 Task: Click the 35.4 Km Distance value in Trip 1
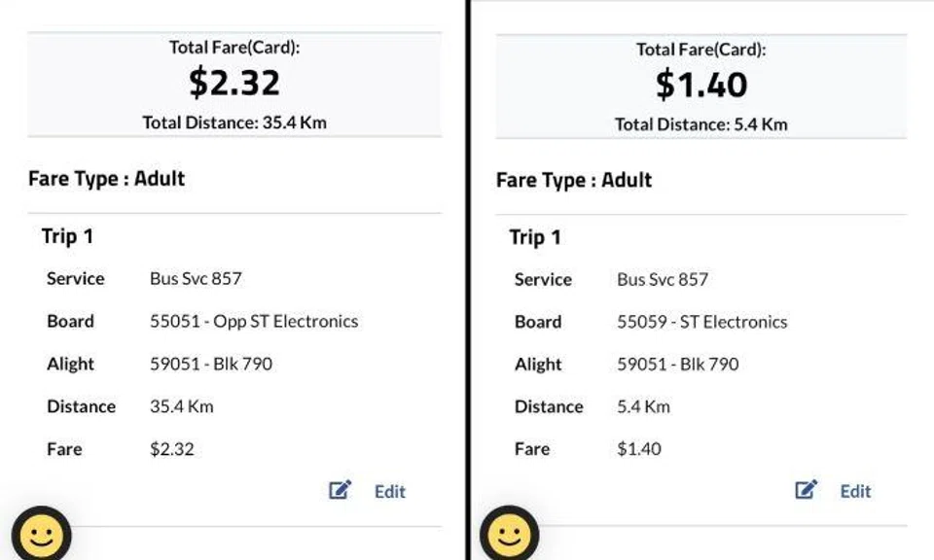point(181,406)
